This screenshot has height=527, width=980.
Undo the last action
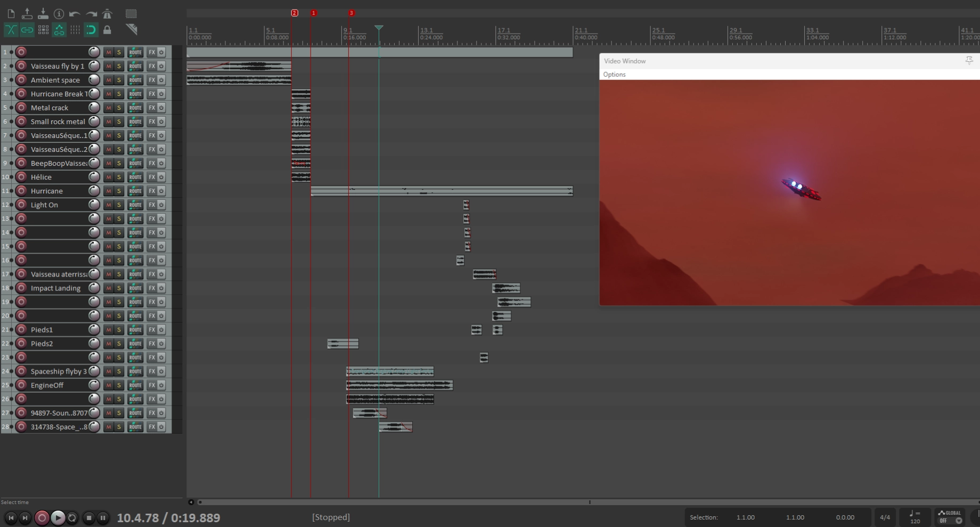click(x=75, y=14)
